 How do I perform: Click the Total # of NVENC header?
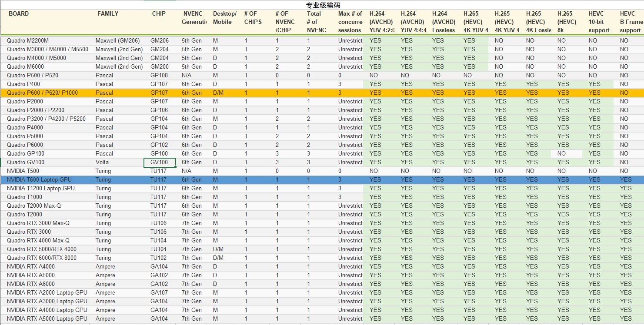click(316, 22)
